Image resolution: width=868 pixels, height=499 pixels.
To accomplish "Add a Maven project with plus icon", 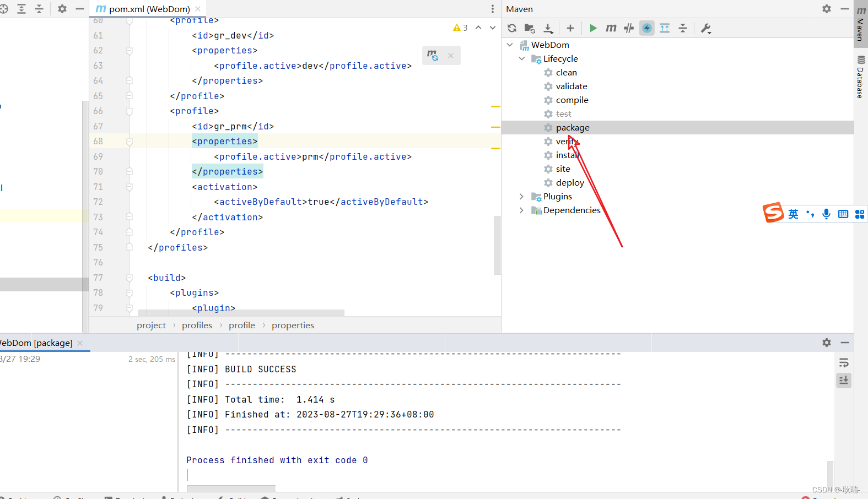I will pos(570,28).
